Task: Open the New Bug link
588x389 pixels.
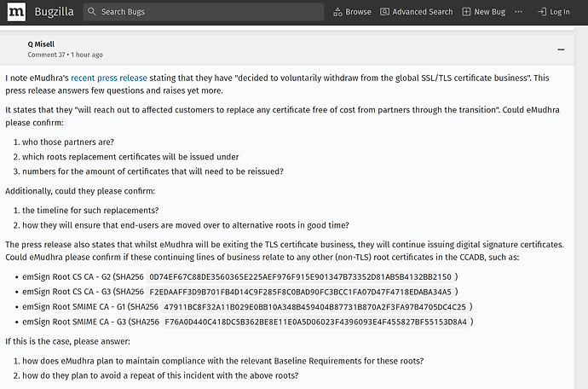Action: (484, 12)
